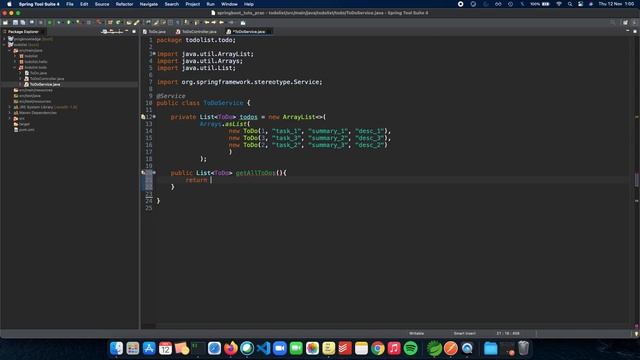Image resolution: width=640 pixels, height=360 pixels.
Task: Open the App Store from the Dock
Action: (149, 348)
